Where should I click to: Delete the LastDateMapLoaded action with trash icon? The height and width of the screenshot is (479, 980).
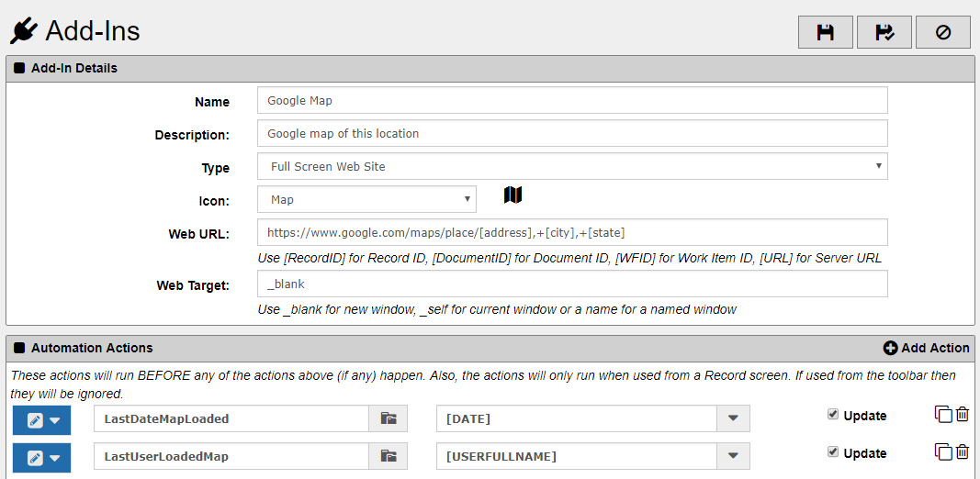[963, 415]
